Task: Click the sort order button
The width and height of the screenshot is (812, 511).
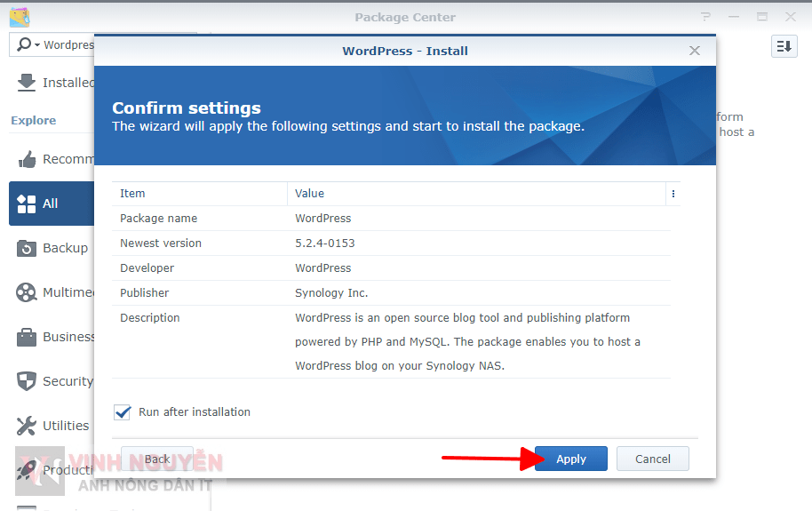Action: [784, 46]
